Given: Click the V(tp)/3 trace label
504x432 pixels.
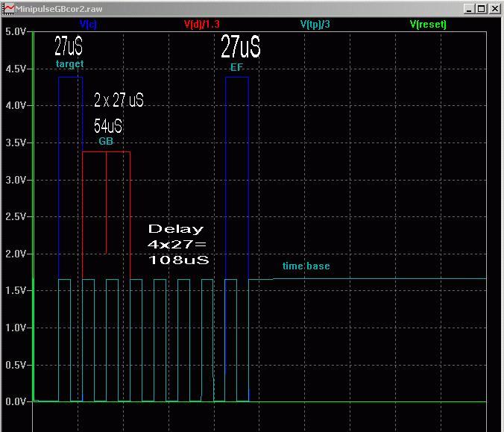Looking at the screenshot, I should click(315, 24).
